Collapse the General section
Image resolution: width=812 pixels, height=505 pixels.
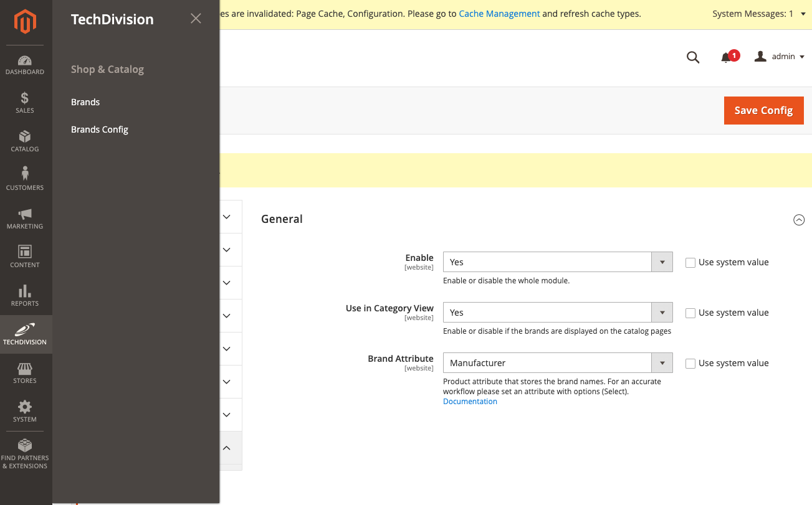[x=799, y=220]
